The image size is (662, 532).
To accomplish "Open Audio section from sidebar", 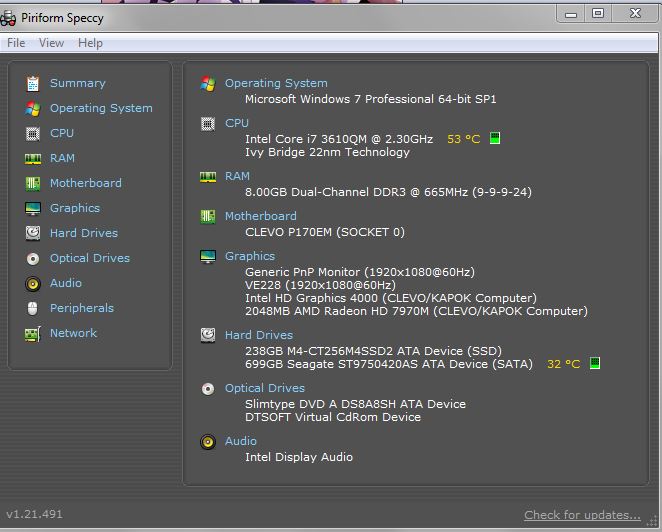I will click(x=66, y=283).
